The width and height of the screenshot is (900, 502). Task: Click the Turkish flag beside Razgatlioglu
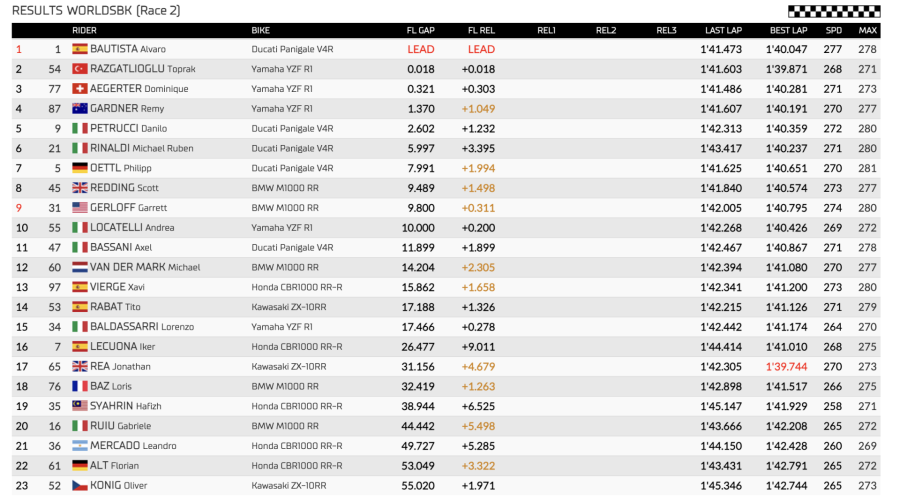80,69
